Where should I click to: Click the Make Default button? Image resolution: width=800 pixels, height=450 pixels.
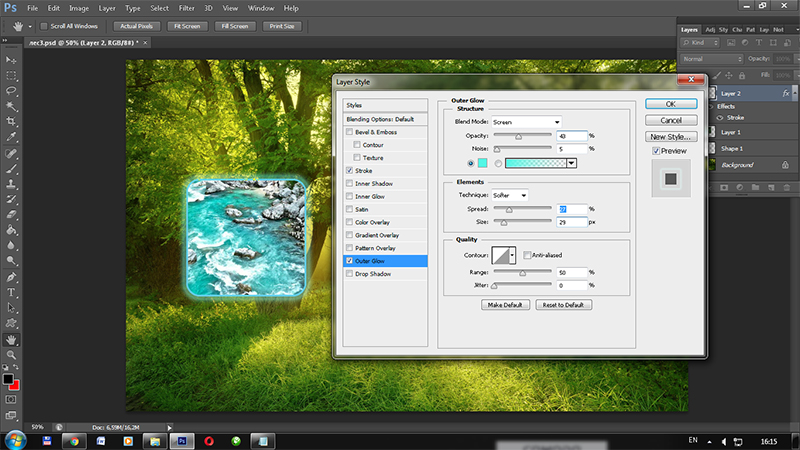click(x=505, y=305)
